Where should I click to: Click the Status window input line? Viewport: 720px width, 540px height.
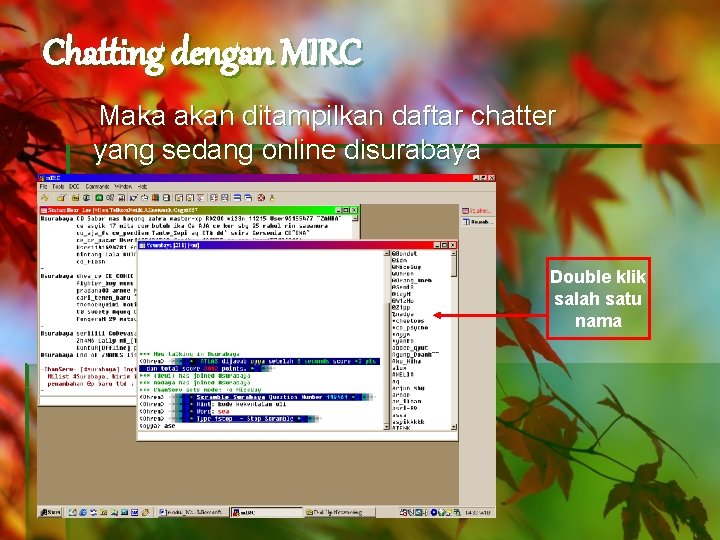pyautogui.click(x=88, y=400)
